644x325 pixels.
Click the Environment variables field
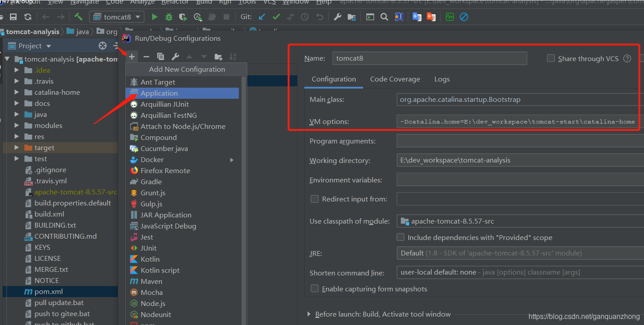(x=520, y=180)
